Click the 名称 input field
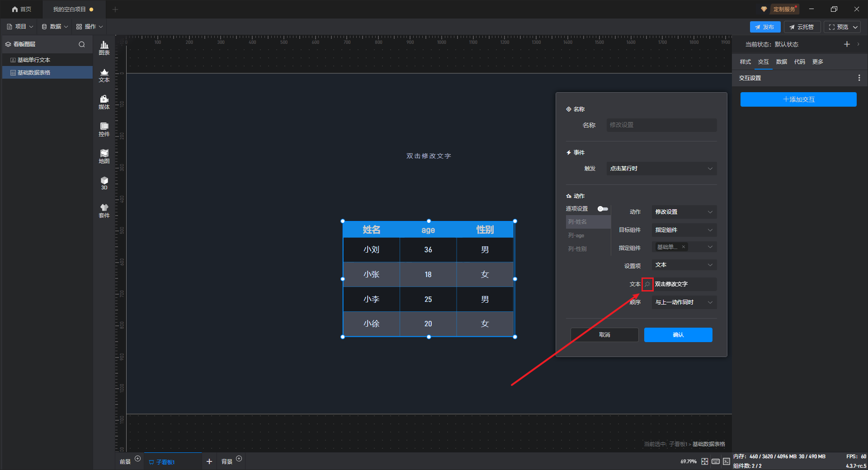The height and width of the screenshot is (470, 868). point(661,125)
